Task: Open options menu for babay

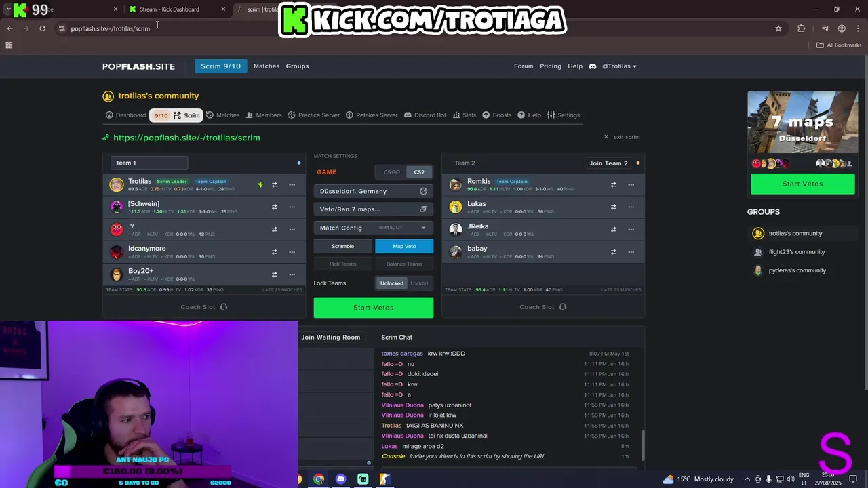Action: click(631, 252)
